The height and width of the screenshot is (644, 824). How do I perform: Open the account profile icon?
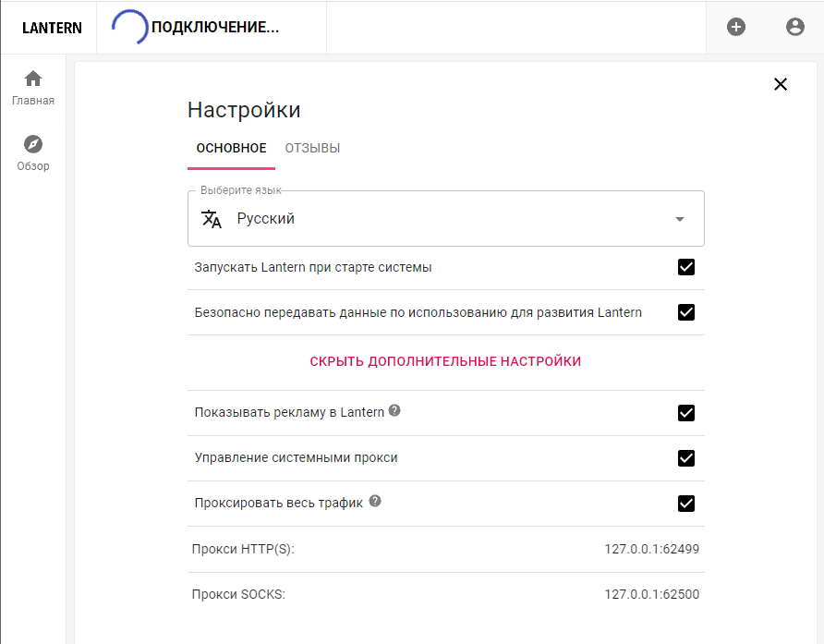coord(795,27)
